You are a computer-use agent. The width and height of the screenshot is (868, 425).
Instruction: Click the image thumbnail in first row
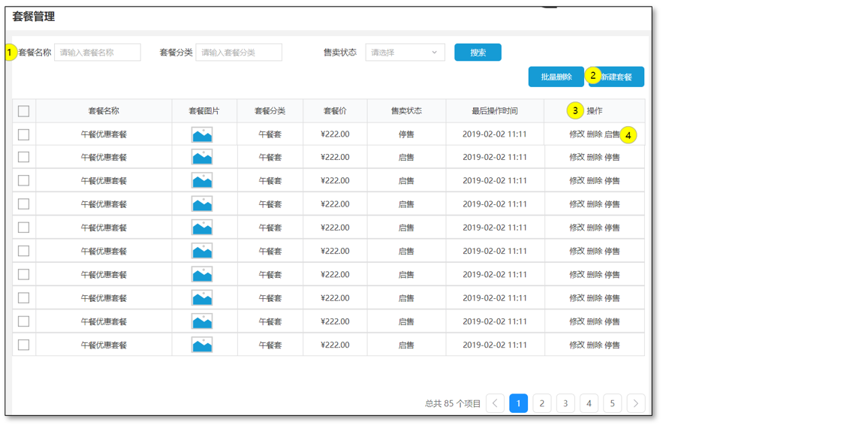point(202,134)
